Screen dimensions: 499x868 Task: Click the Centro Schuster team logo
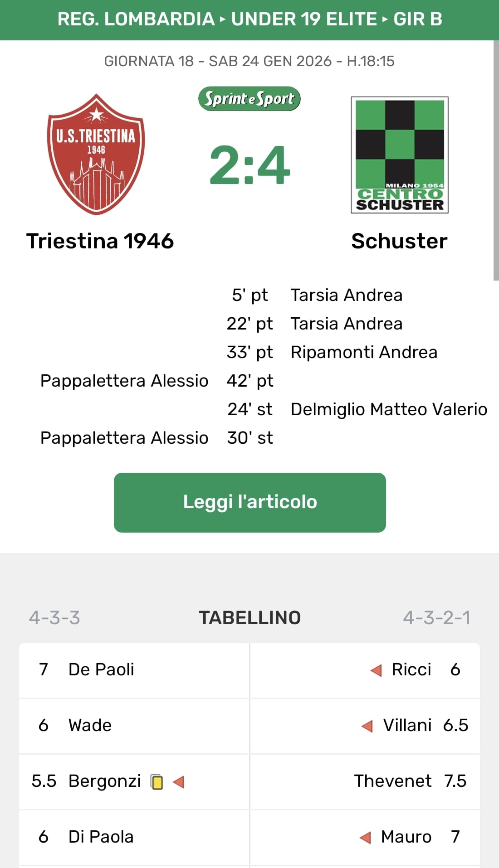400,155
